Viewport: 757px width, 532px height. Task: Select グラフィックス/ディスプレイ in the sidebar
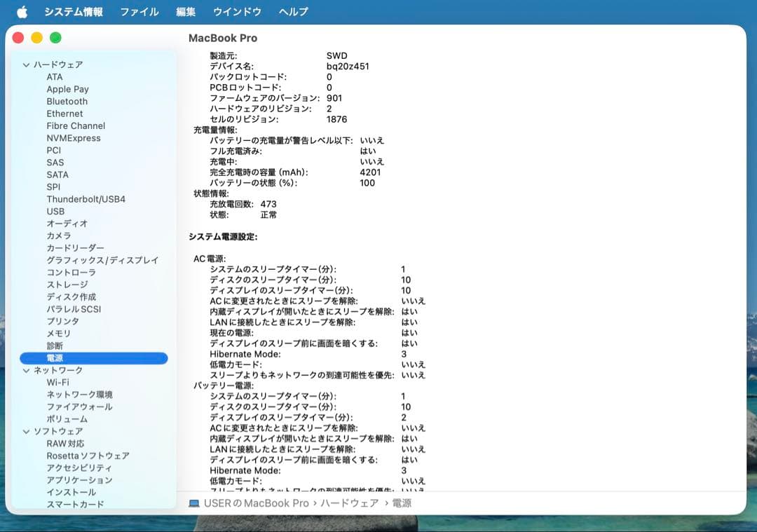click(x=102, y=260)
